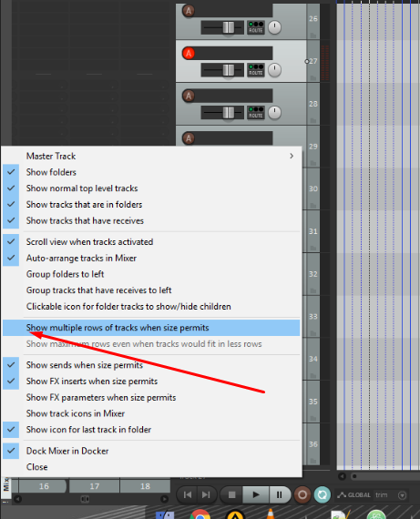This screenshot has width=420, height=519.
Task: Select Show multiple rows of tracks when size permits
Action: [151, 328]
